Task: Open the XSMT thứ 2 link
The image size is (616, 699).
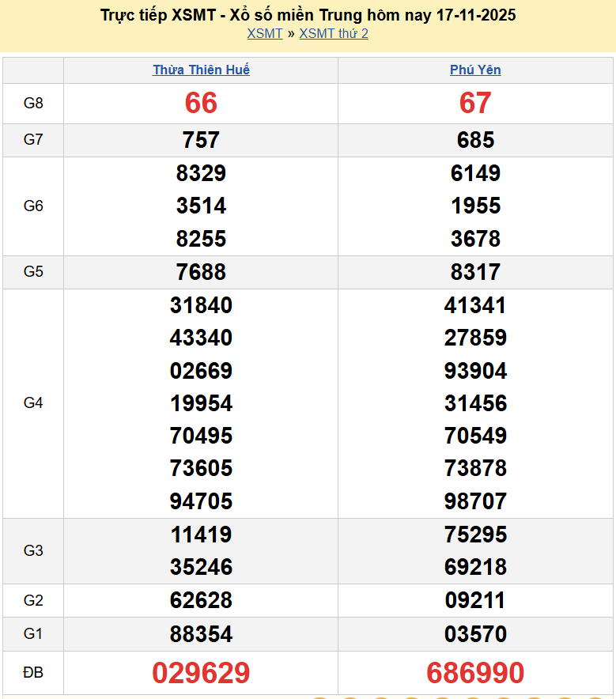Action: coord(334,33)
